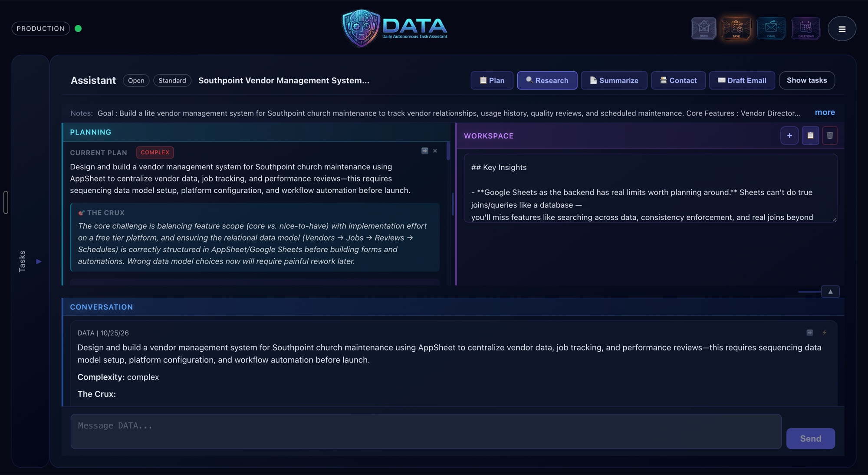Expand the Tasks sidebar arrow
The width and height of the screenshot is (868, 475).
tap(39, 261)
